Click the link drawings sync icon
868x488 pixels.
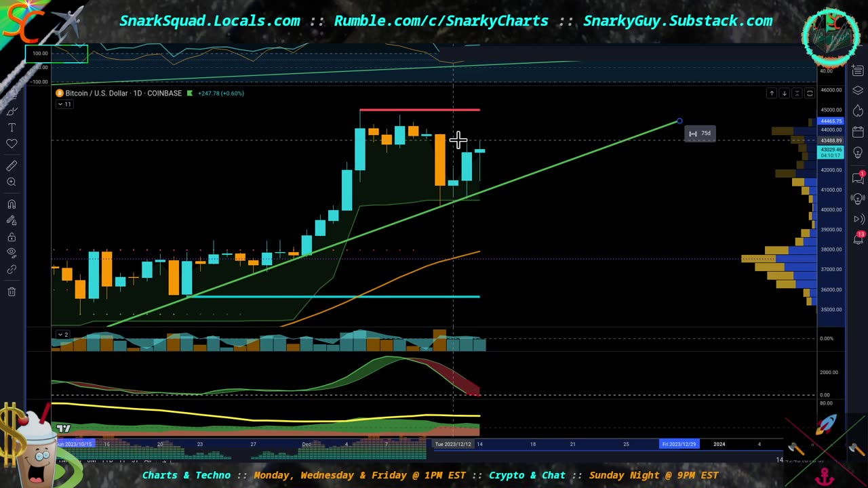[12, 269]
